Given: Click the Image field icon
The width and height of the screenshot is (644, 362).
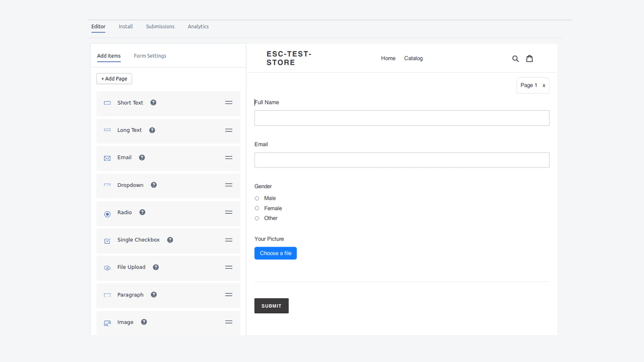Looking at the screenshot, I should (107, 323).
